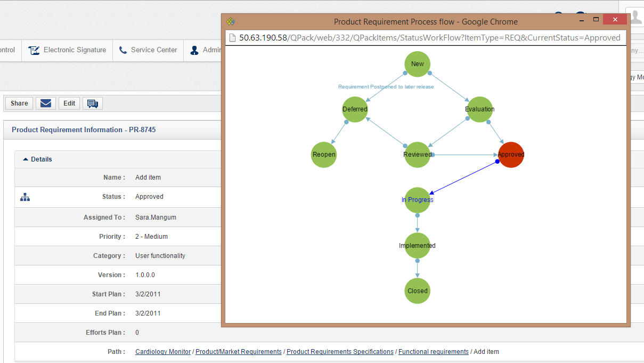Open the Cardiology Monitor path link
Viewport: 644px width, 363px height.
[x=163, y=352]
